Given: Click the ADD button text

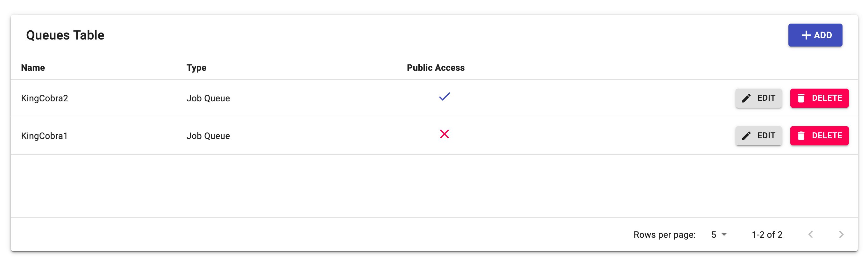Looking at the screenshot, I should point(823,35).
